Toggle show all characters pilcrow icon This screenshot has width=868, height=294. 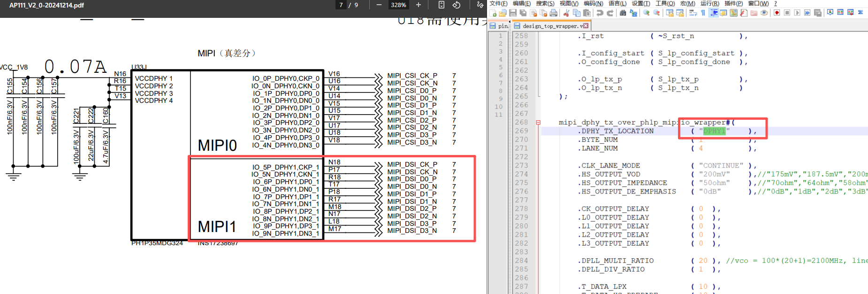703,13
